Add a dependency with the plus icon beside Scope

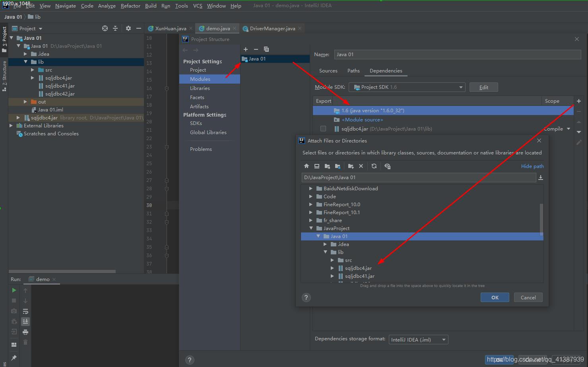click(x=579, y=101)
